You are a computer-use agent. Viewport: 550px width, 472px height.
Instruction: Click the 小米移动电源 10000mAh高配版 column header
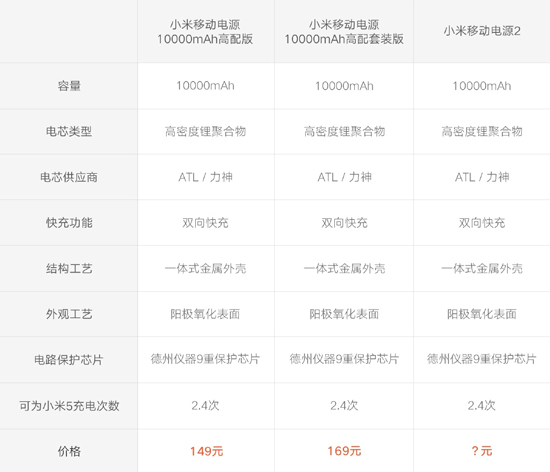[x=205, y=32]
